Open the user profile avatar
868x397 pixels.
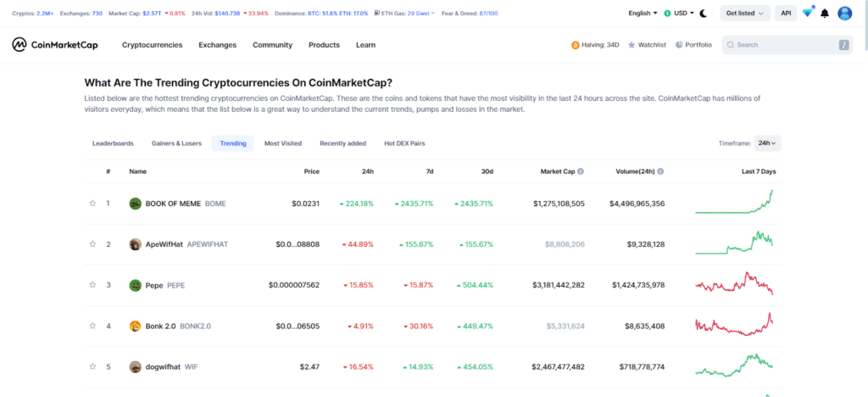tap(845, 14)
